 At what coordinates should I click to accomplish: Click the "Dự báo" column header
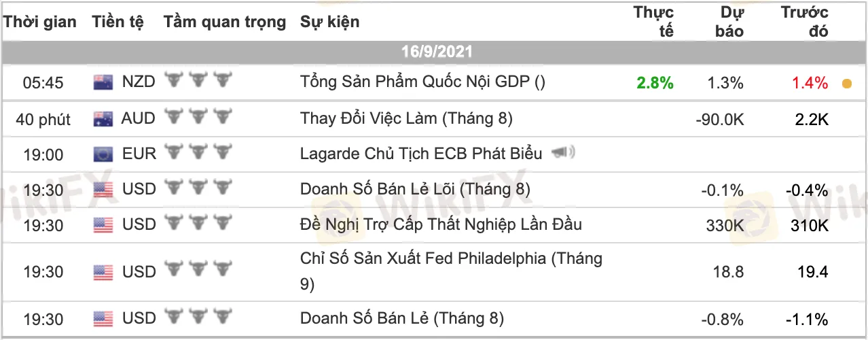[730, 22]
